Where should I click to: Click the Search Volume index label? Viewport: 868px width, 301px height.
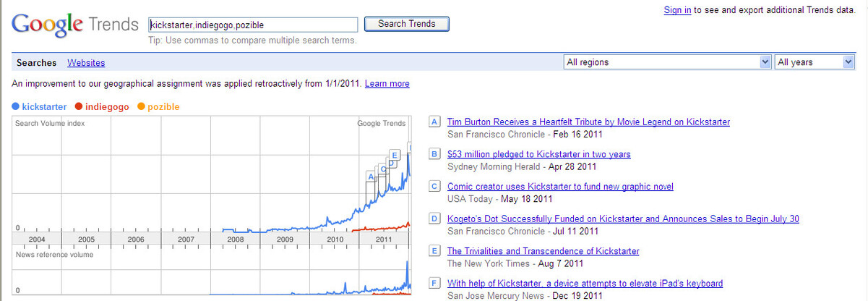coord(50,124)
